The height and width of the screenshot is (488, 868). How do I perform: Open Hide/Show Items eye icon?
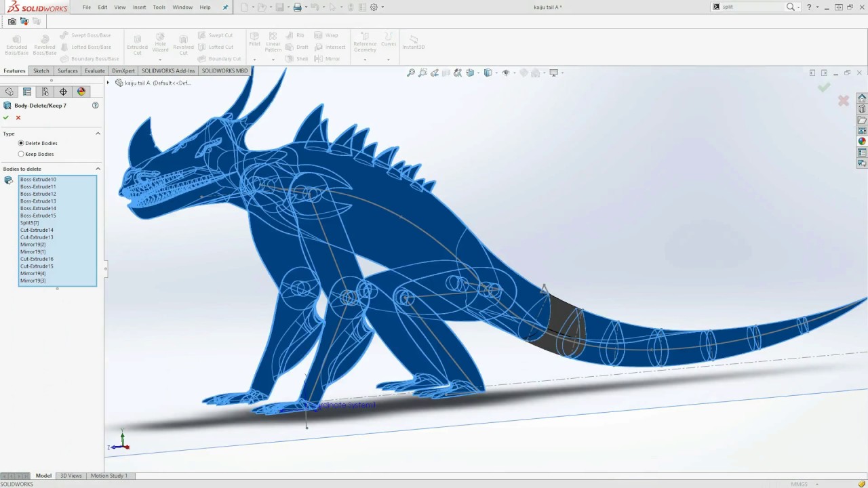tap(505, 73)
